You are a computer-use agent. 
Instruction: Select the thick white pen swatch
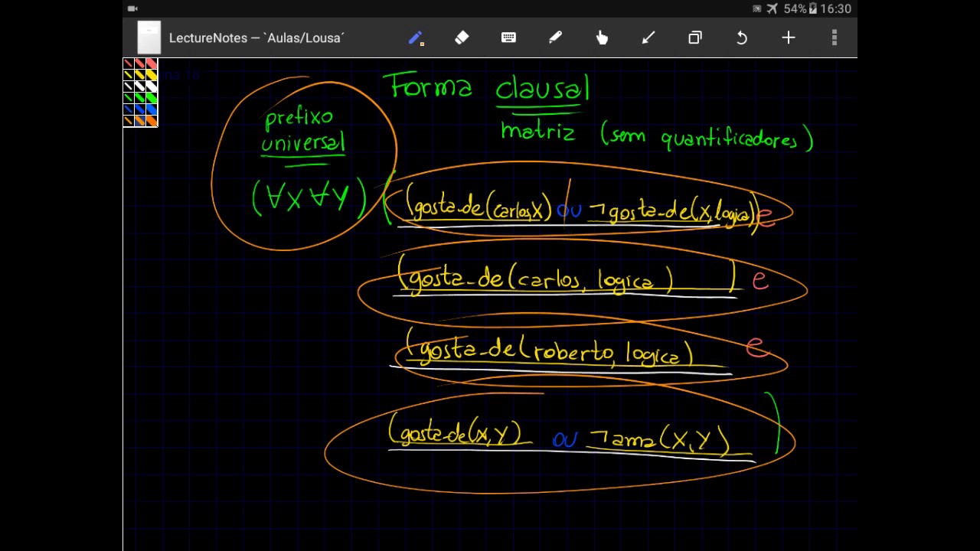152,86
